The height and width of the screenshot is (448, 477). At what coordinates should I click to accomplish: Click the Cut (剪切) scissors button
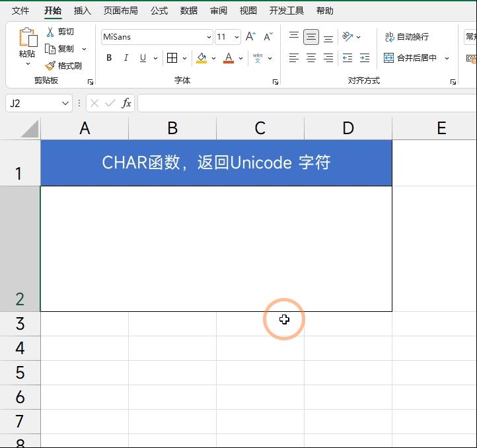pyautogui.click(x=60, y=32)
